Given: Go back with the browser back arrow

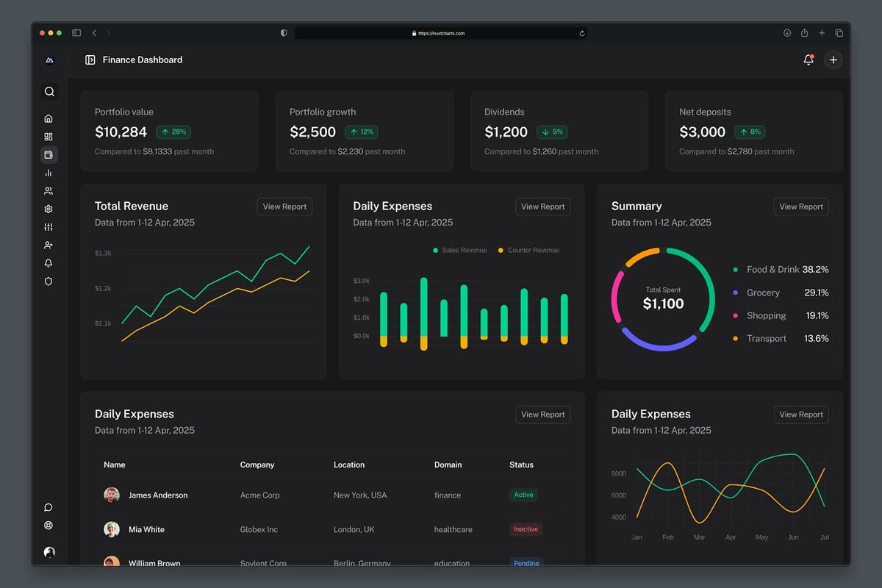Looking at the screenshot, I should click(x=94, y=33).
